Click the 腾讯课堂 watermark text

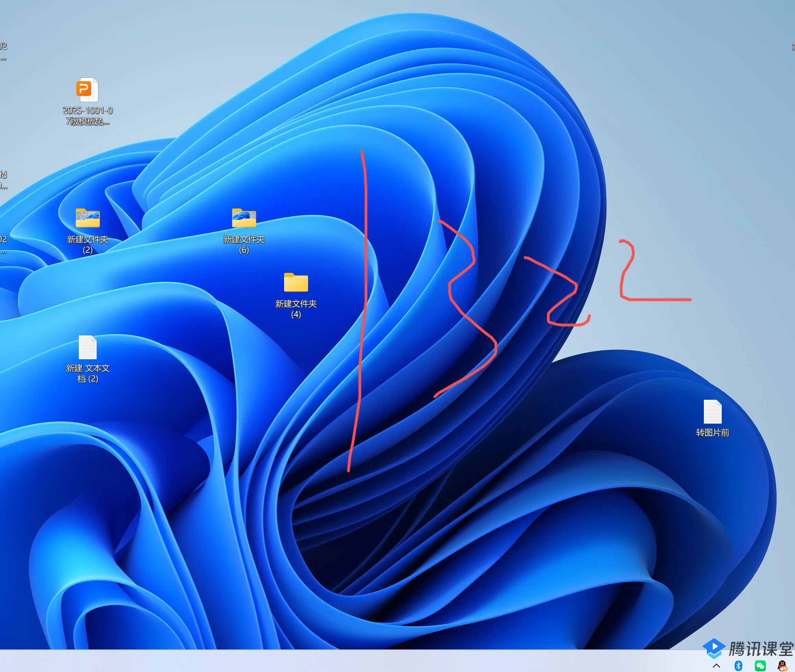760,649
